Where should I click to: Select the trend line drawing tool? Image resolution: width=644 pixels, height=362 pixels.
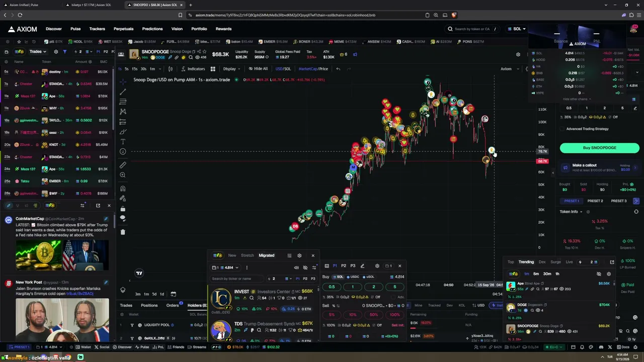123,92
